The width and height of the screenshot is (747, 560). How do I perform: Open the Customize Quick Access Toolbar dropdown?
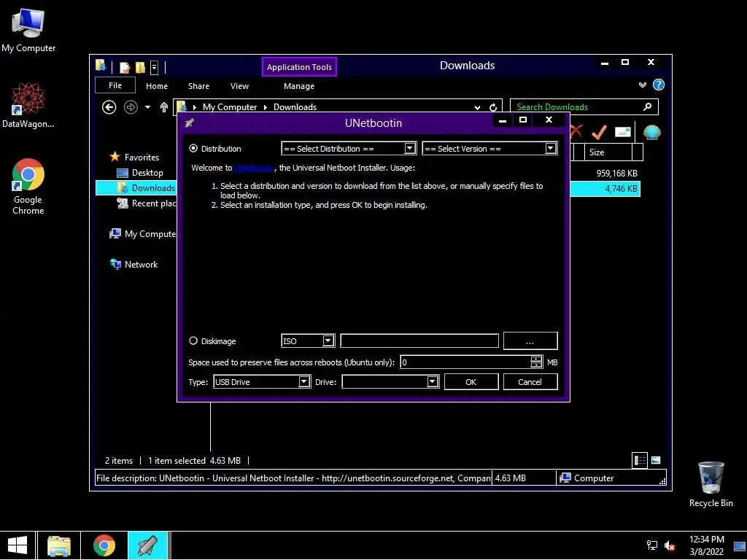click(155, 68)
